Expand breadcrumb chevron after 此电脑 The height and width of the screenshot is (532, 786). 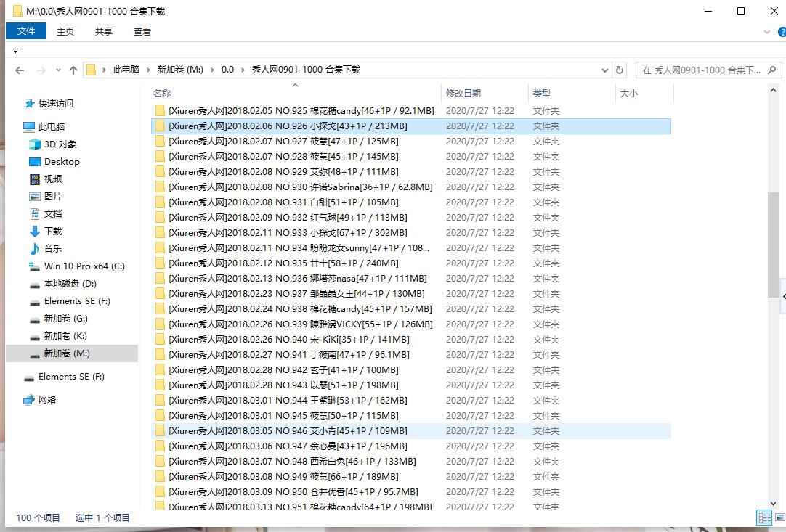148,70
